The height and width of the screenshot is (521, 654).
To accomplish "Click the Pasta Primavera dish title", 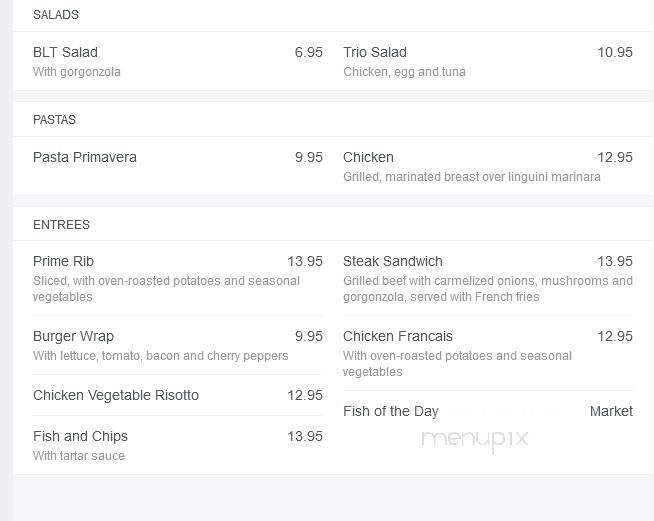I will (x=85, y=157).
